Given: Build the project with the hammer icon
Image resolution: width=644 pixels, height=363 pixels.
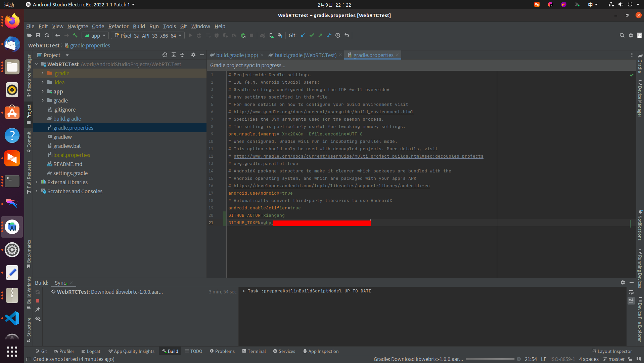Looking at the screenshot, I should 75,35.
